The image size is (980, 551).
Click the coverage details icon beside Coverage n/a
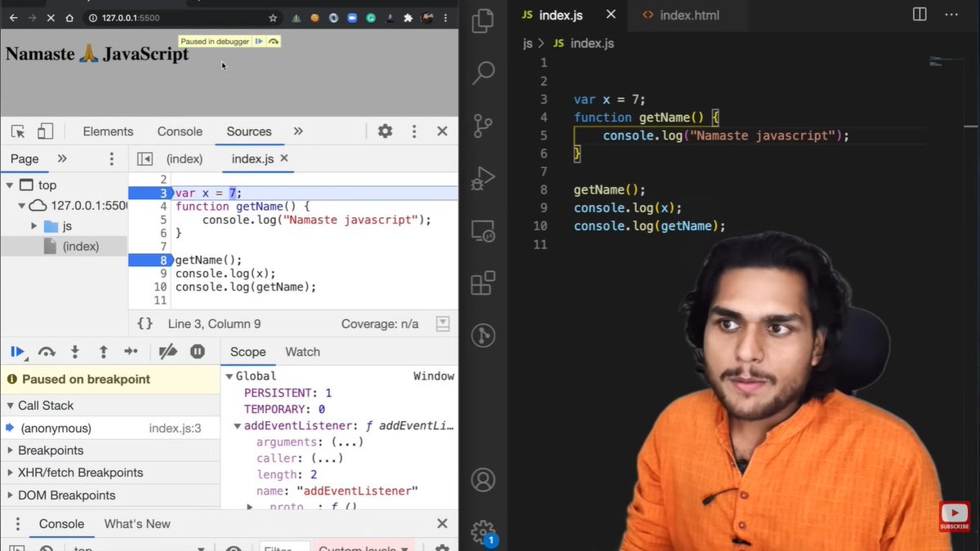pyautogui.click(x=443, y=324)
